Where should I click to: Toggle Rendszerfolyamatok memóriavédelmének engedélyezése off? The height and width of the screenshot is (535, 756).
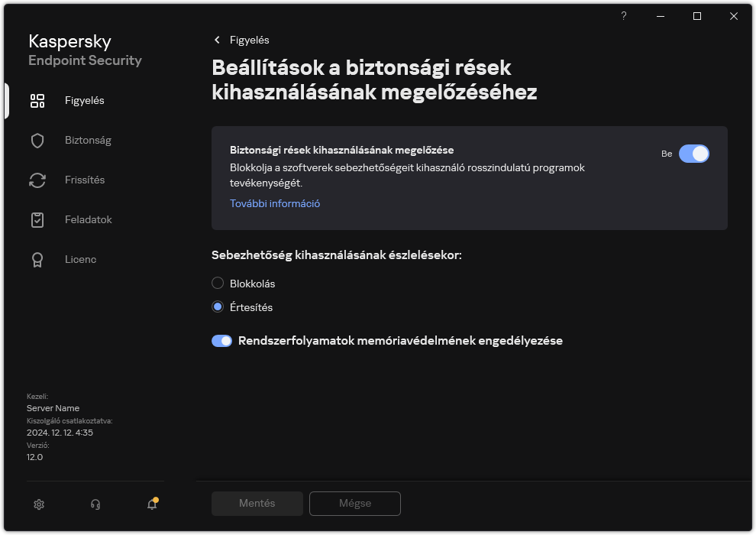[x=221, y=340]
